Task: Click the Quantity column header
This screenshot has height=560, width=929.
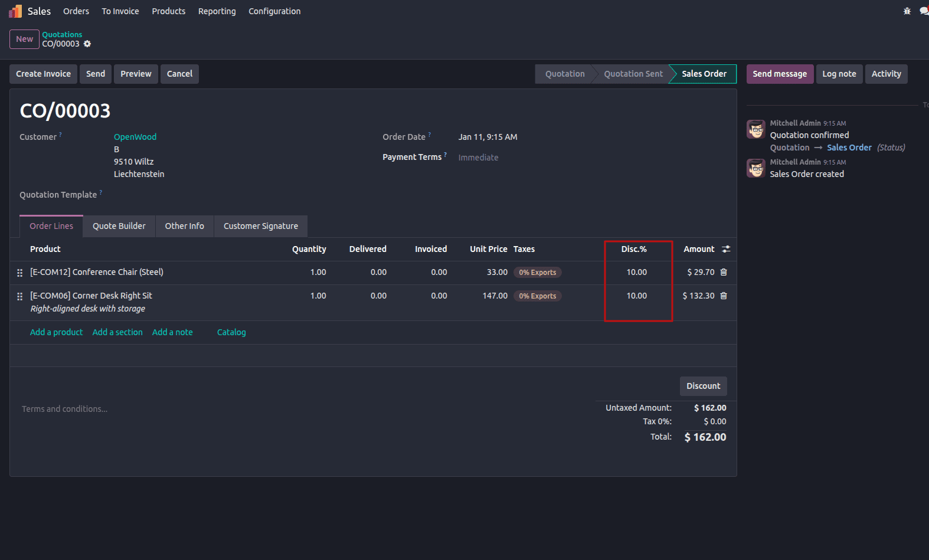Action: point(309,249)
